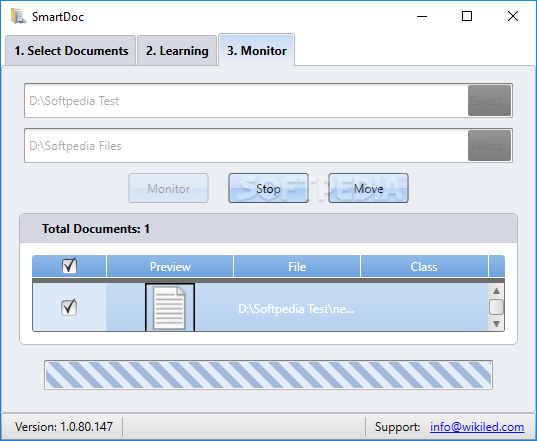Click the Monitor button
537x441 pixels.
[168, 188]
